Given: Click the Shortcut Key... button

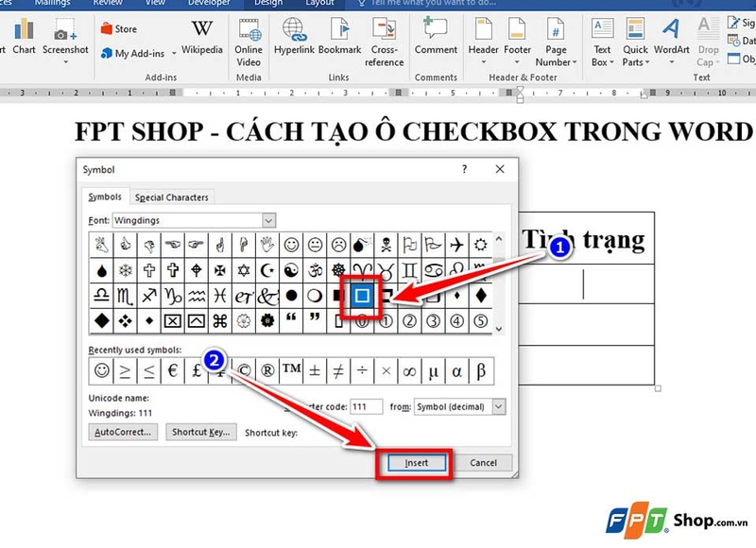Looking at the screenshot, I should click(x=201, y=432).
